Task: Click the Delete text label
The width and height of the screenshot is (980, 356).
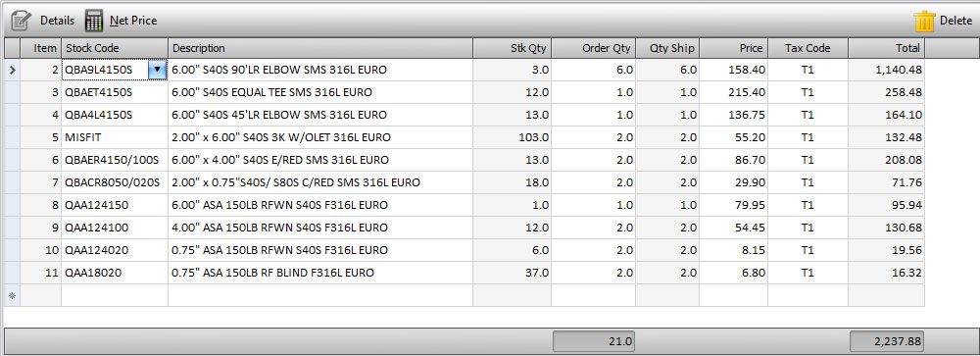Action: click(x=955, y=21)
